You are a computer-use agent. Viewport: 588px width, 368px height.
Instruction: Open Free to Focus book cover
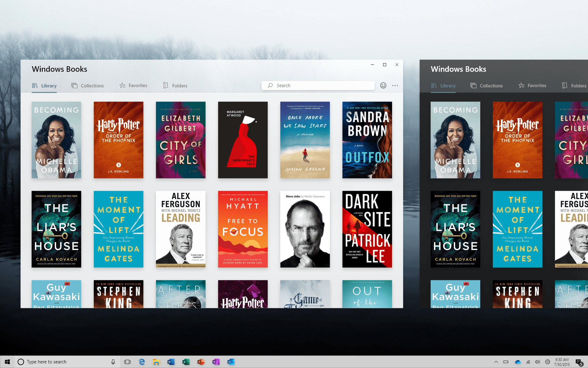point(243,229)
